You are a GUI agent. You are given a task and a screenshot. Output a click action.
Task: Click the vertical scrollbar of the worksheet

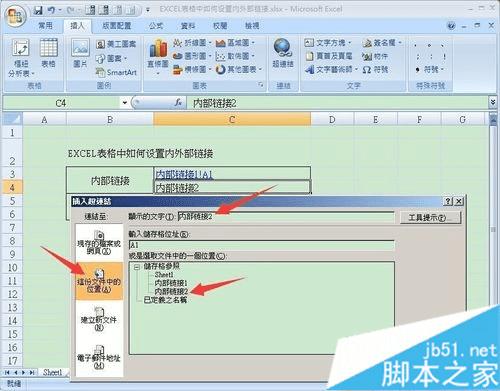click(x=493, y=230)
